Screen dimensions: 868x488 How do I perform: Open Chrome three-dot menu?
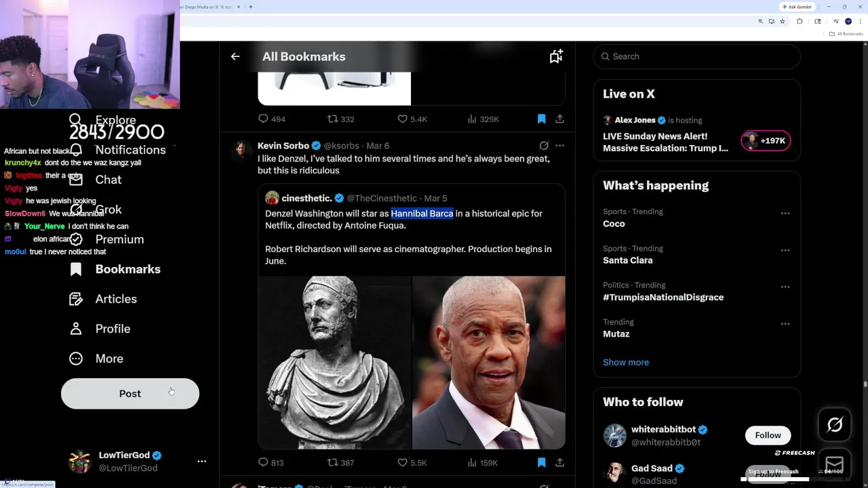(x=861, y=21)
